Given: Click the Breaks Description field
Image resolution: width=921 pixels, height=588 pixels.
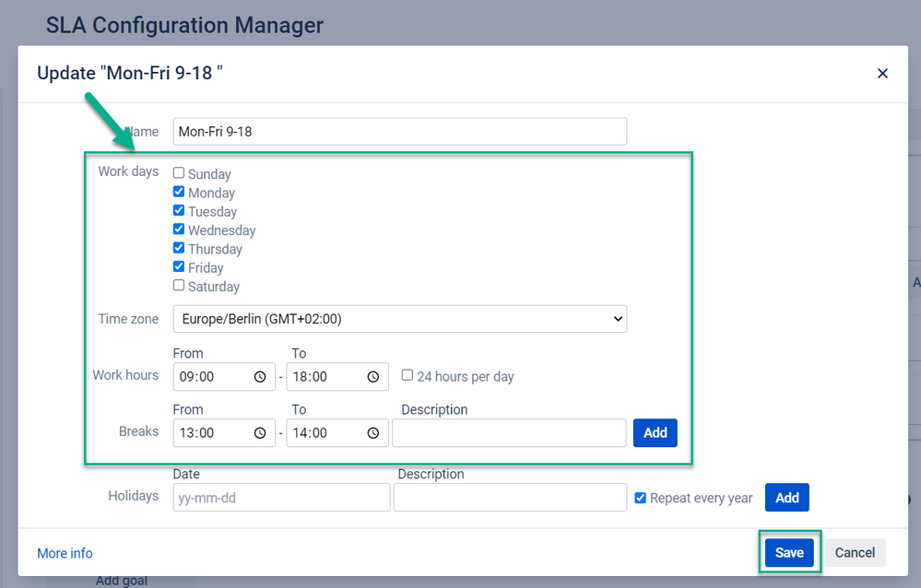Looking at the screenshot, I should 509,433.
